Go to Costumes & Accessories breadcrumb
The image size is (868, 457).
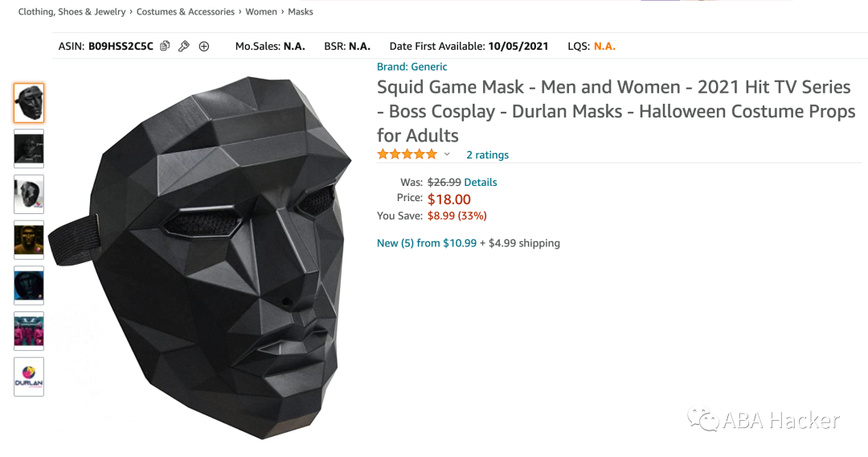coord(186,11)
